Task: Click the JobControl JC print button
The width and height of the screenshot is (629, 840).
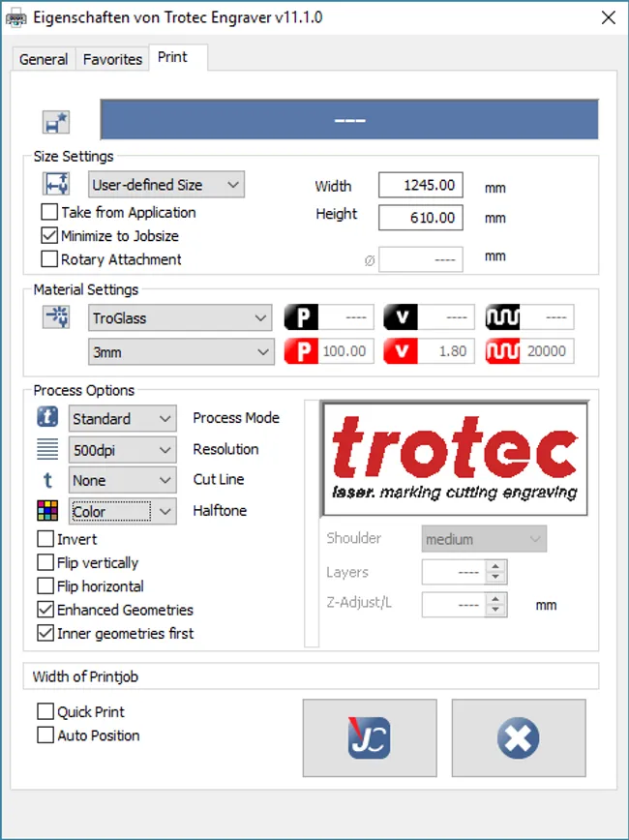Action: pos(370,737)
